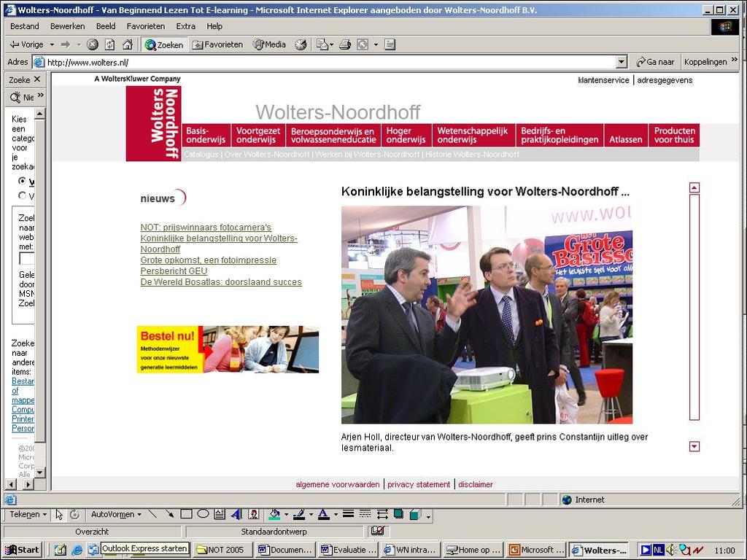Open the Hoger onderwijs navigation tab
This screenshot has height=560, width=747.
tap(406, 135)
